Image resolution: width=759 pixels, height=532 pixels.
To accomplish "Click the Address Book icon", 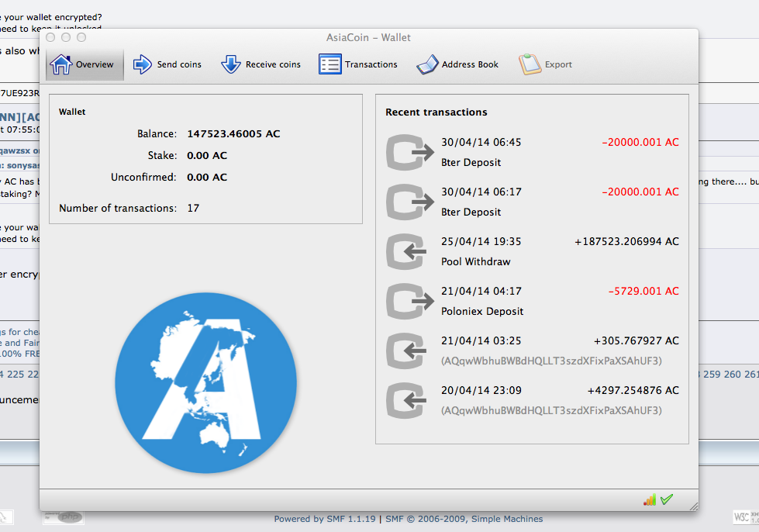I will pyautogui.click(x=427, y=64).
